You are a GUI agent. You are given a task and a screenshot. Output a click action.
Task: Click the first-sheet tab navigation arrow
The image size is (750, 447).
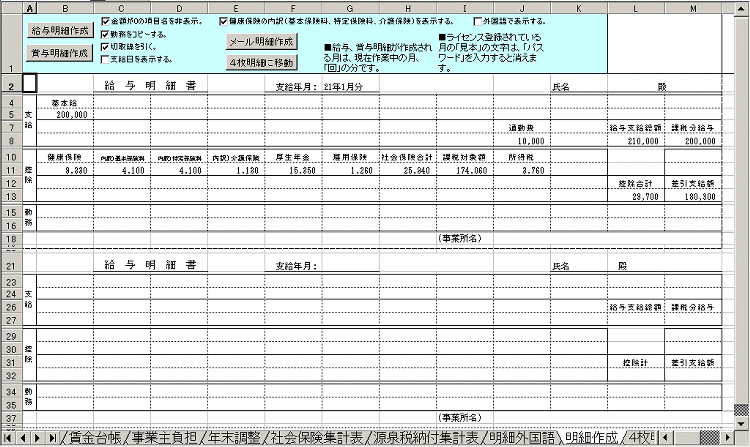pos(9,438)
